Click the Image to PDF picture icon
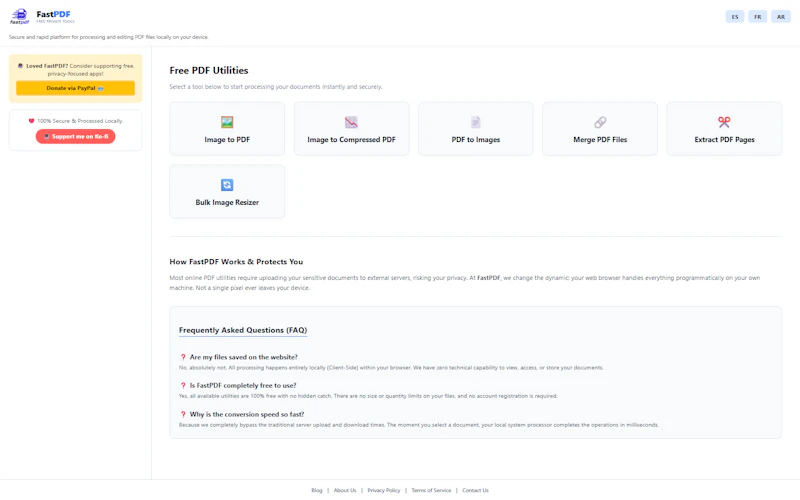The image size is (800, 500). click(227, 122)
